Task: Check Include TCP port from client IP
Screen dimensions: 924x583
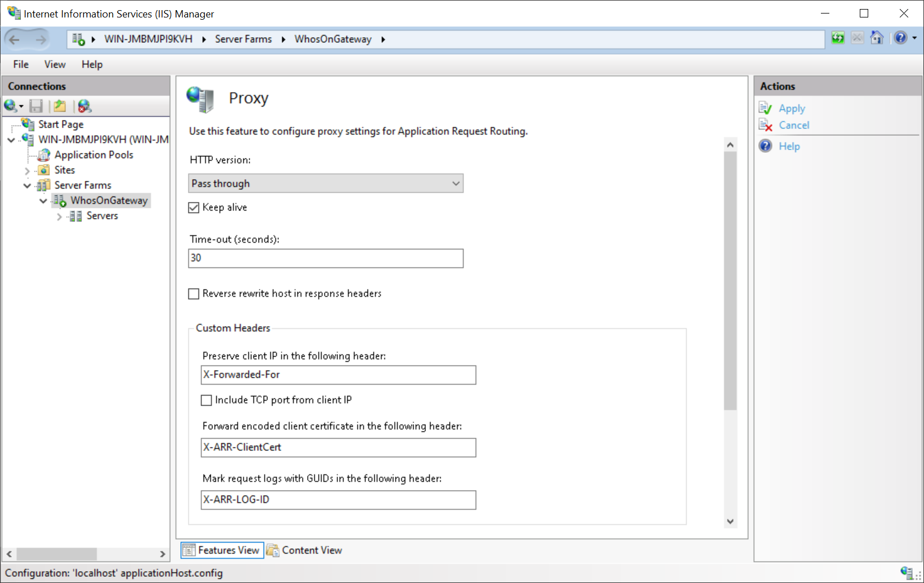Action: pyautogui.click(x=206, y=400)
